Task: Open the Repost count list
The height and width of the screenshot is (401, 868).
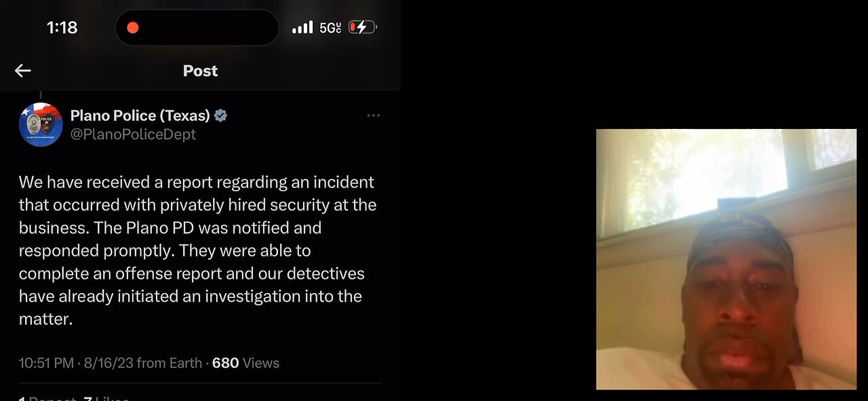Action: 47,398
